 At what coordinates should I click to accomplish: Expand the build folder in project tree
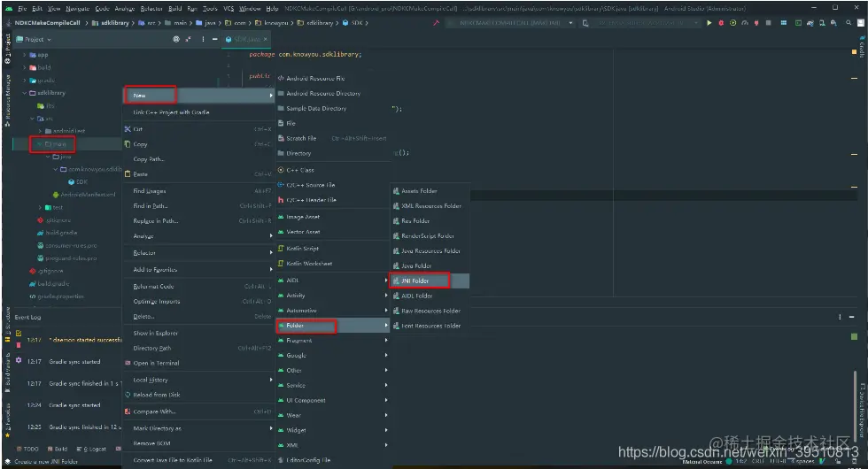[x=25, y=67]
